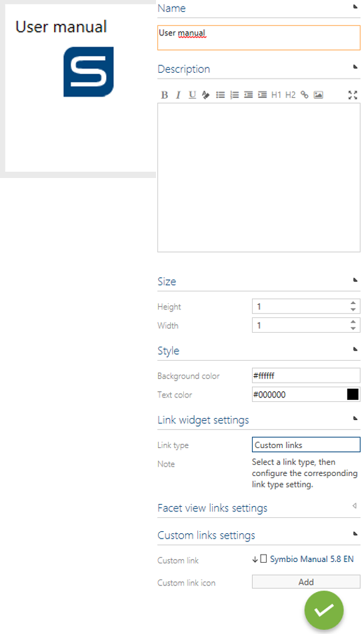Increase the Height value with up arrow
This screenshot has height=634, width=364.
[353, 303]
